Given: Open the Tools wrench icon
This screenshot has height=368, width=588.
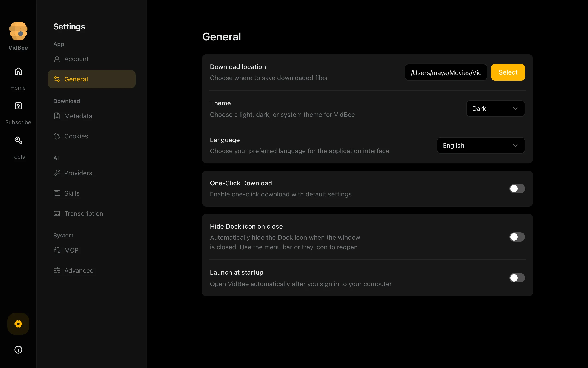Looking at the screenshot, I should pos(18,140).
